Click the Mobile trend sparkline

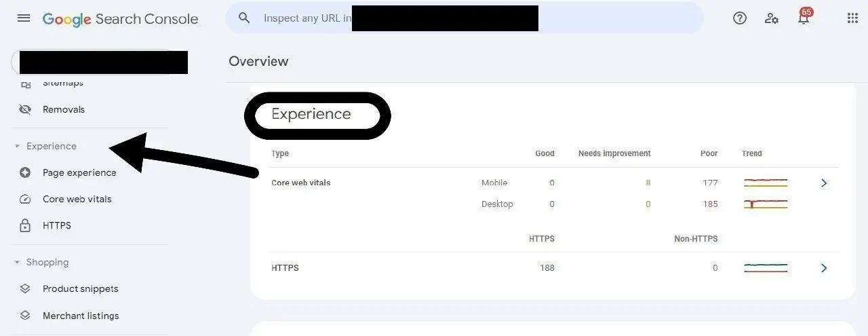click(x=766, y=183)
